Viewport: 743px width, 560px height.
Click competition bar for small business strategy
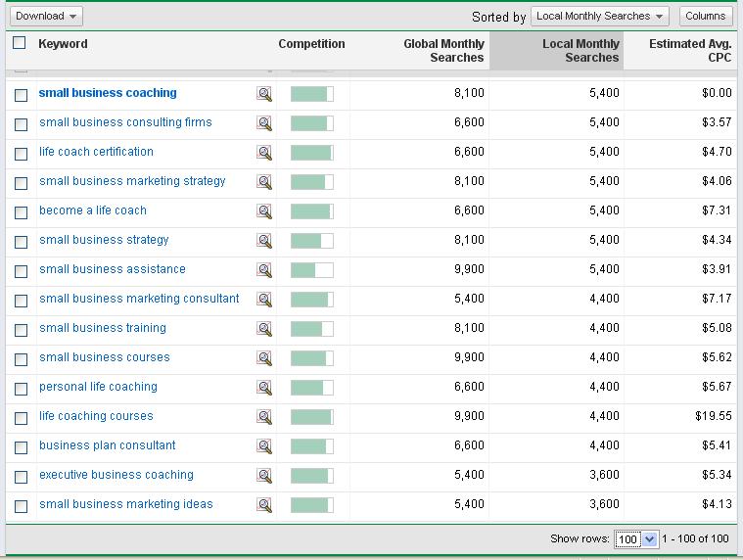(312, 241)
